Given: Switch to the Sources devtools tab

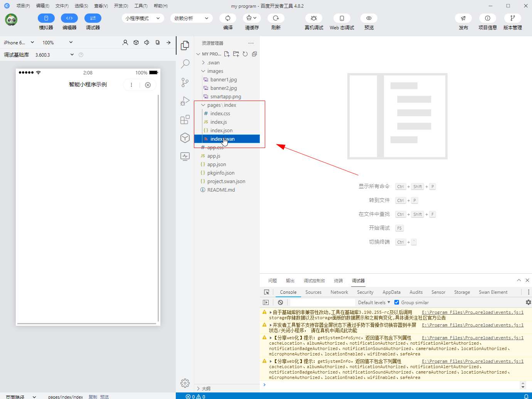Looking at the screenshot, I should (313, 292).
